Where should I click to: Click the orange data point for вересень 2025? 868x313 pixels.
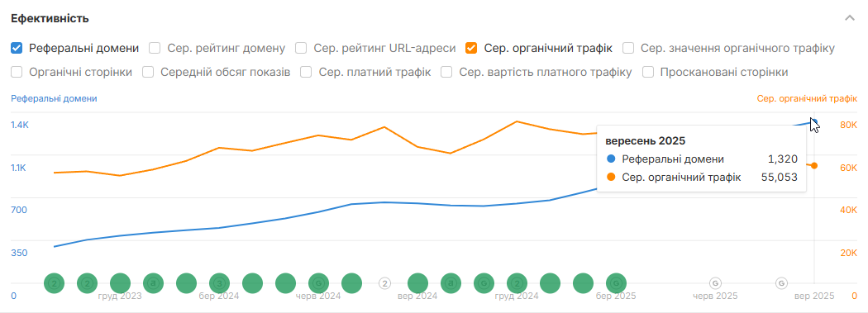(813, 165)
